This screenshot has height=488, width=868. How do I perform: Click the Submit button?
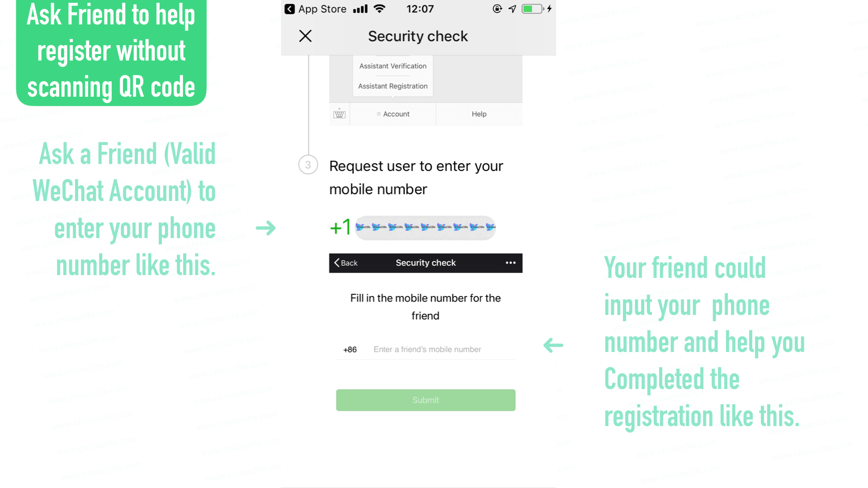click(425, 400)
